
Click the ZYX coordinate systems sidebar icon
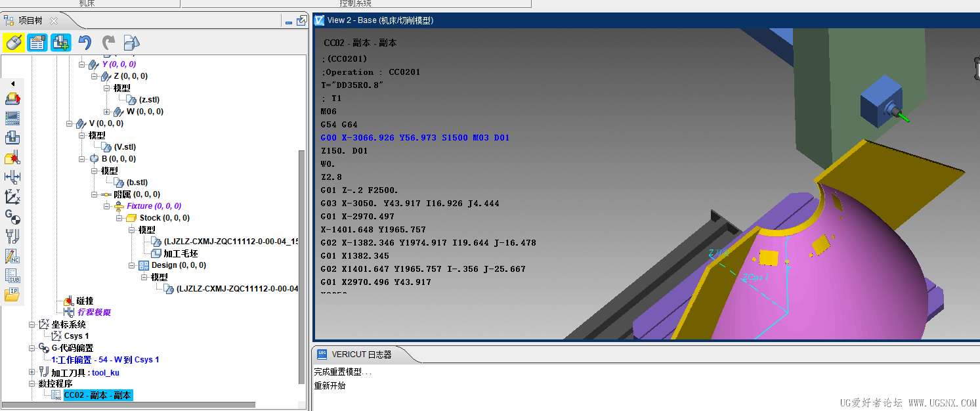(12, 196)
